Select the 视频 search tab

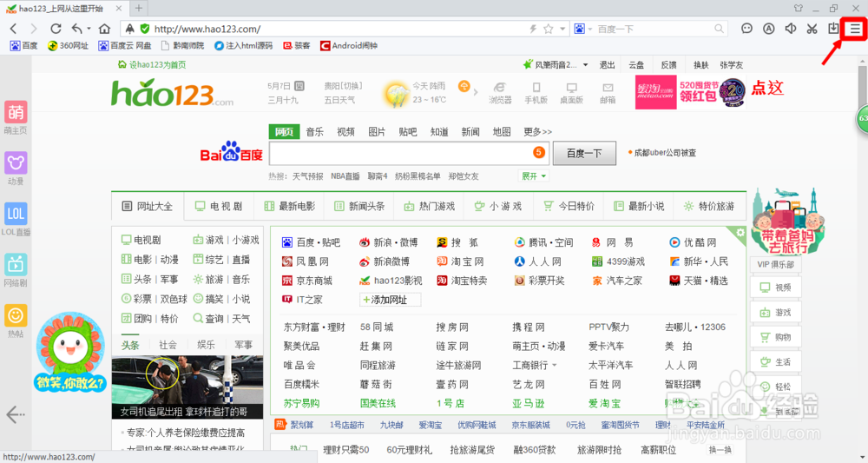(345, 132)
